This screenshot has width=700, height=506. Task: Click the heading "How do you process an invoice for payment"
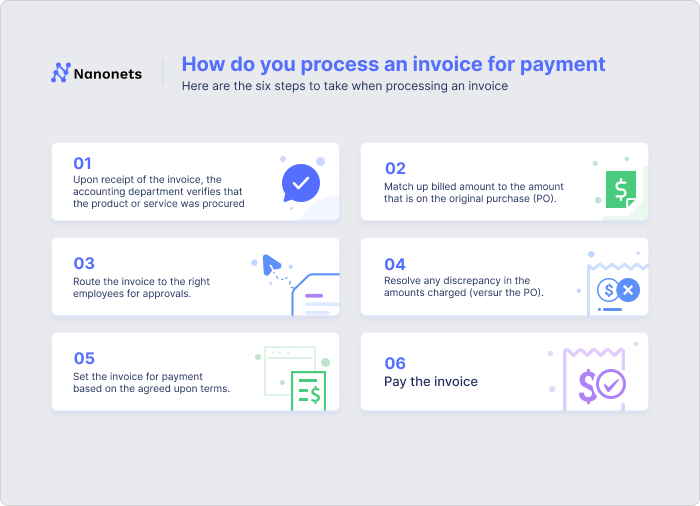[x=393, y=64]
